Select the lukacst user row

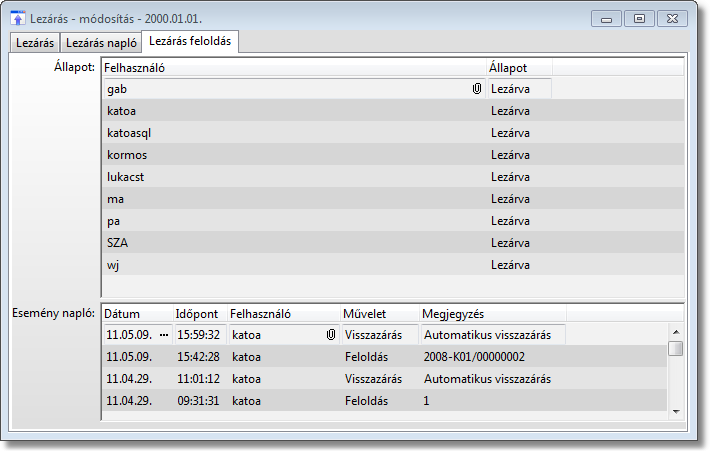393,177
